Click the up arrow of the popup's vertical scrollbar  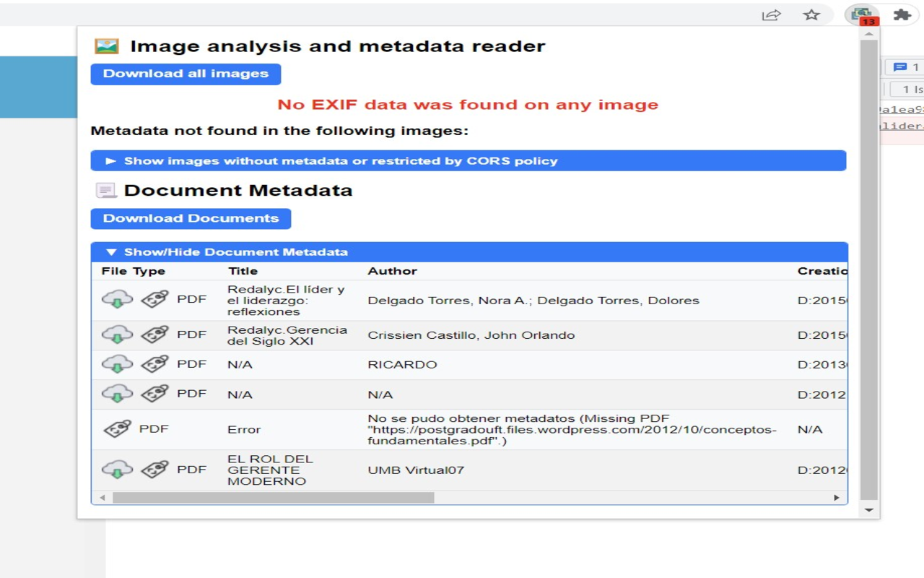(869, 33)
